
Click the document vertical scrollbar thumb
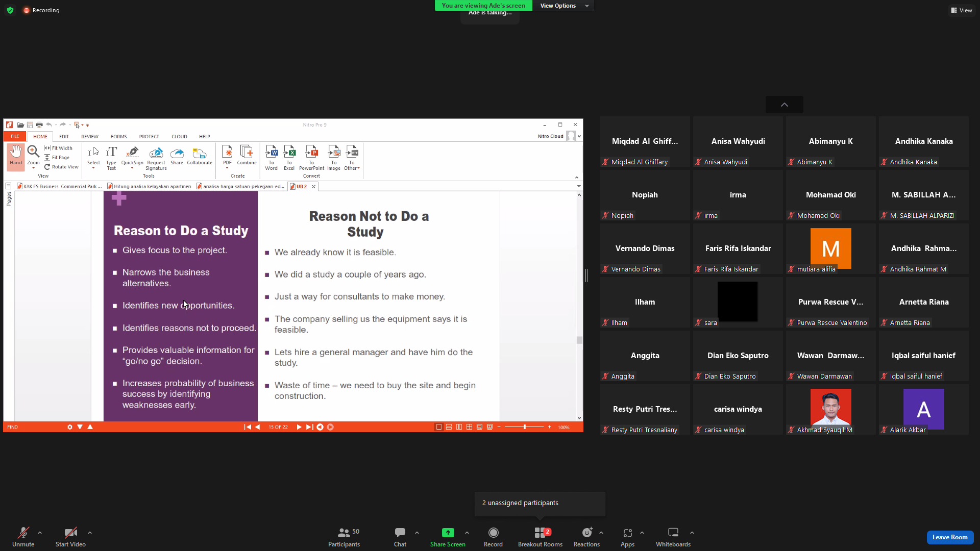pos(579,340)
